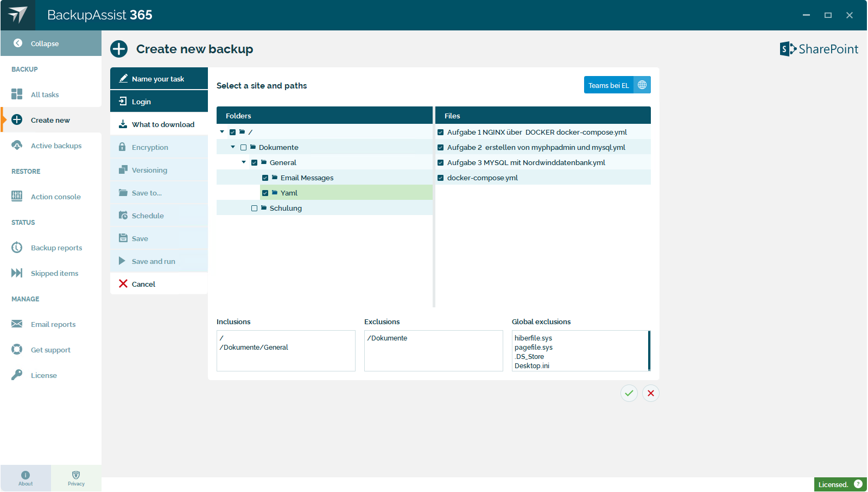Click Save and run step
868x492 pixels.
pos(159,261)
